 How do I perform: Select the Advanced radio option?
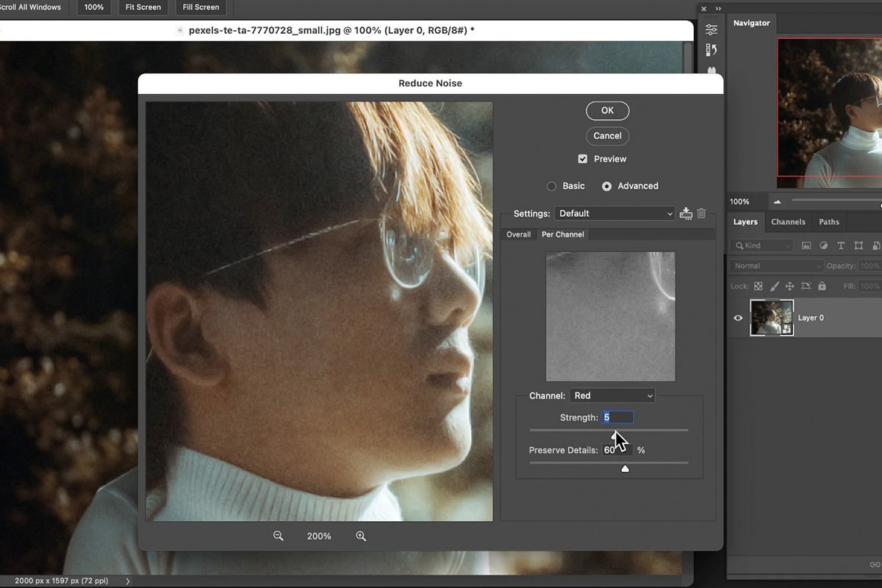click(606, 186)
